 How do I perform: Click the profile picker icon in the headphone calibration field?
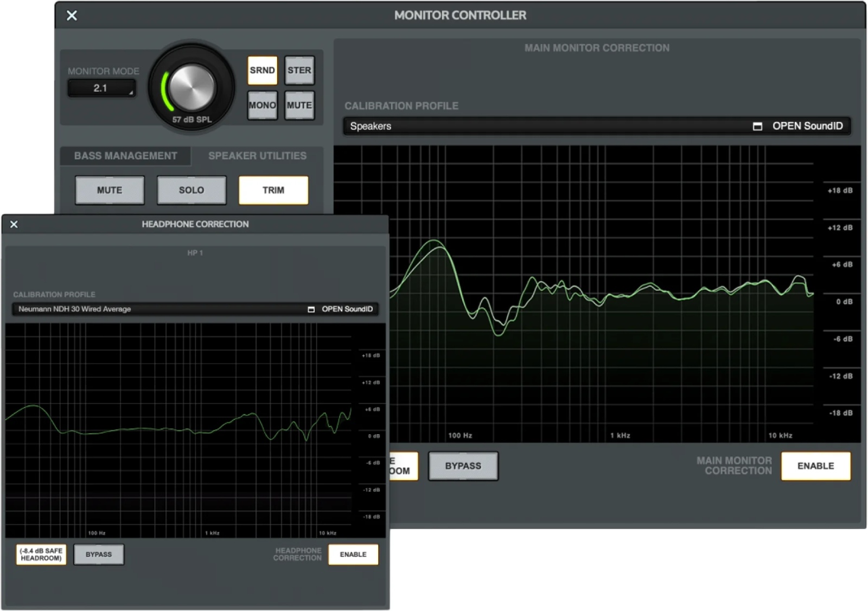point(311,309)
